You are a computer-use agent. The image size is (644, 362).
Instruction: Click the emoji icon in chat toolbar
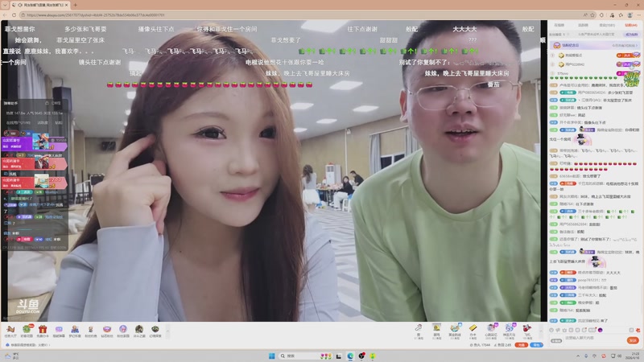[551, 330]
